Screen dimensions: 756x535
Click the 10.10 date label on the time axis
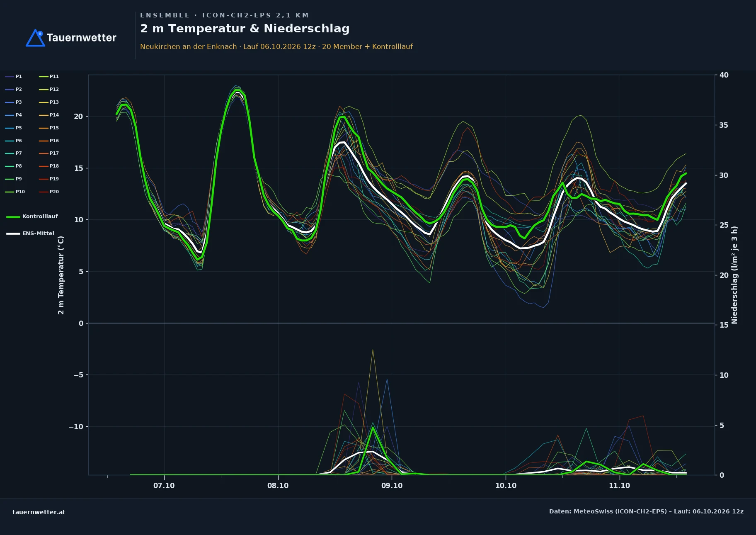pyautogui.click(x=506, y=486)
